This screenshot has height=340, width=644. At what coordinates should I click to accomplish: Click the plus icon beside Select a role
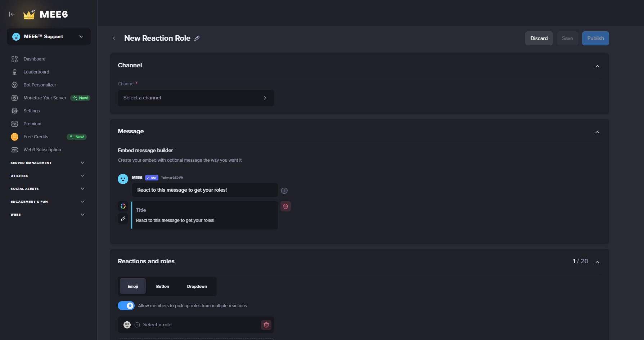click(137, 325)
